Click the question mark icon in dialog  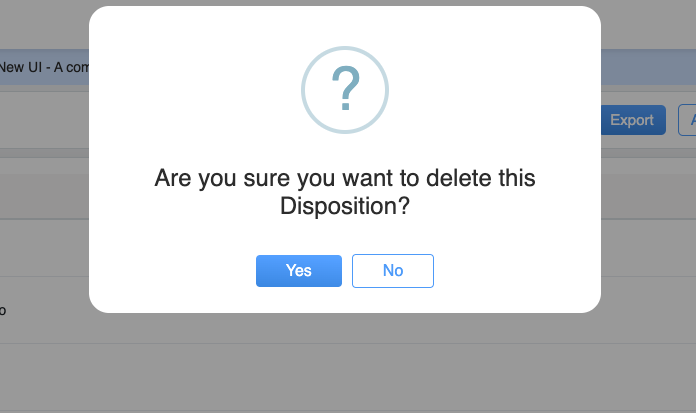345,90
